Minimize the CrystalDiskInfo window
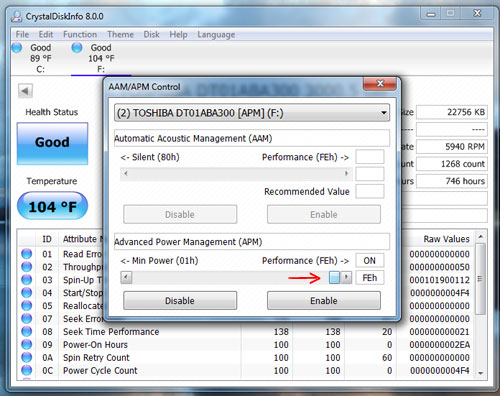 point(431,14)
